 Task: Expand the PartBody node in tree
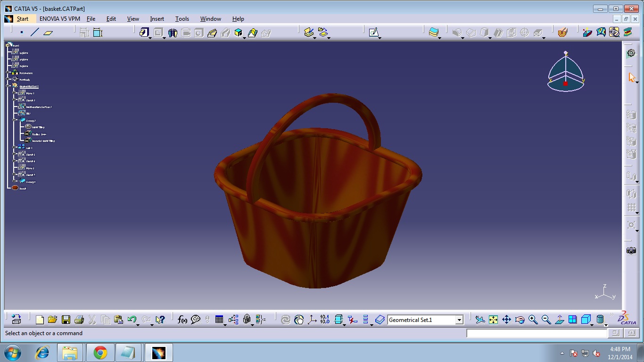point(8,80)
